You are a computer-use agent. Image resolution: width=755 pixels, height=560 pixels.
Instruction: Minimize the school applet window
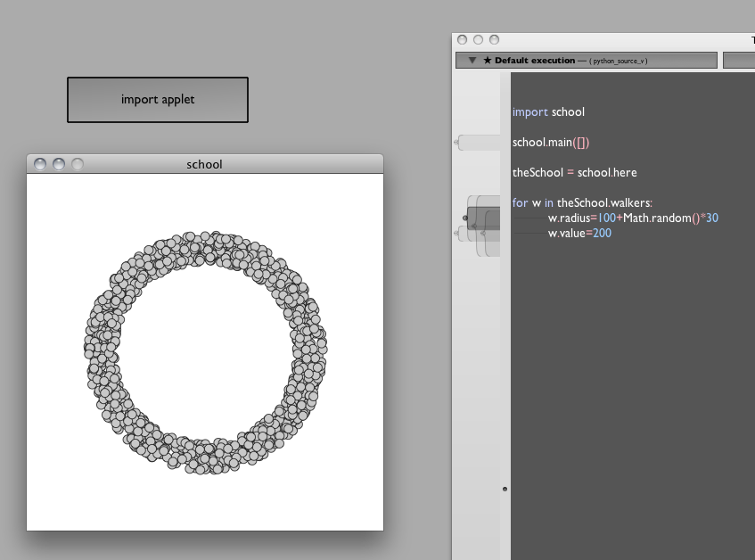click(59, 164)
